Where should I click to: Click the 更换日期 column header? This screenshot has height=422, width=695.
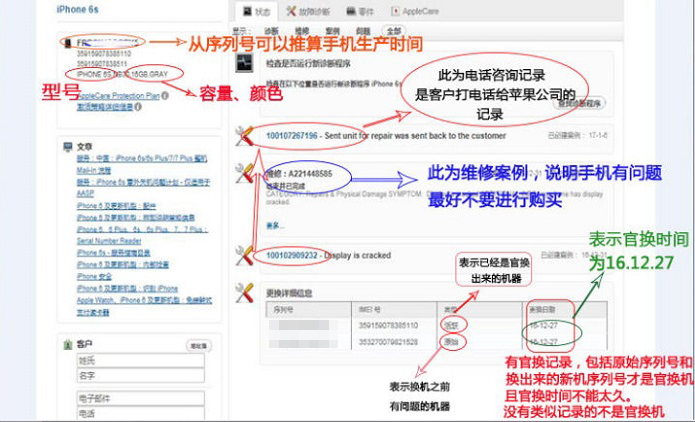pyautogui.click(x=543, y=309)
